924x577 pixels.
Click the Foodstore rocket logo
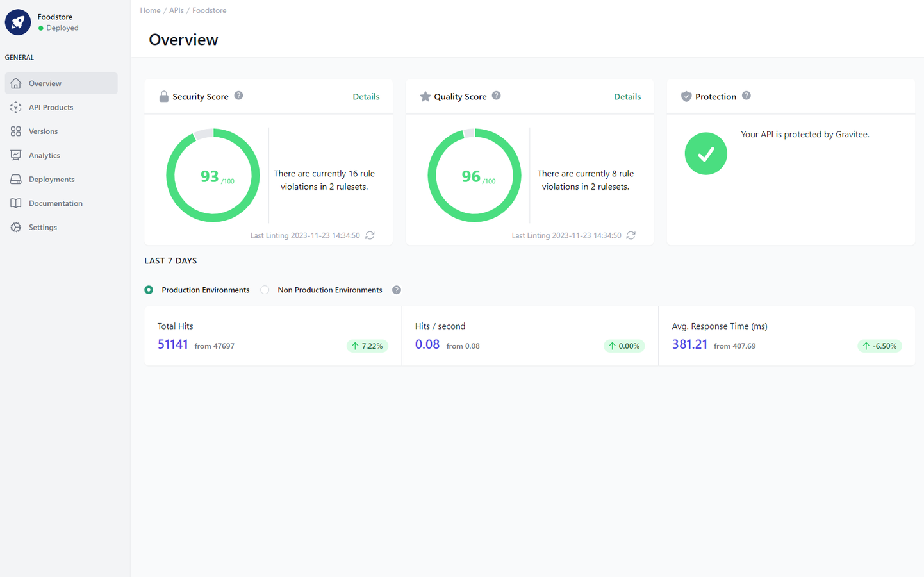tap(17, 22)
